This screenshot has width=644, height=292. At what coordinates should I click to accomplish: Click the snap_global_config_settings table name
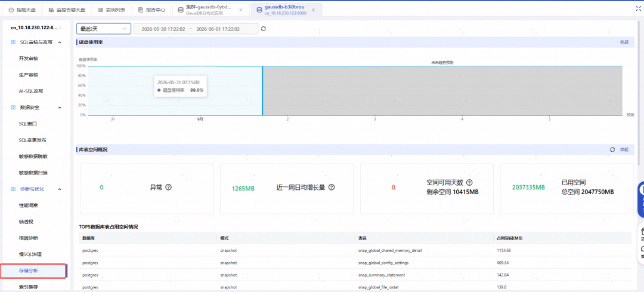click(384, 262)
